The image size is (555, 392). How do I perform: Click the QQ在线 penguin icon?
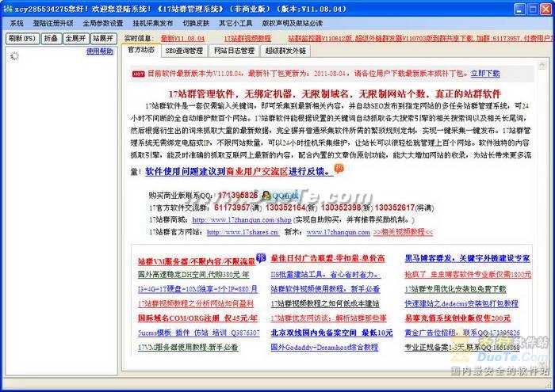pos(266,195)
